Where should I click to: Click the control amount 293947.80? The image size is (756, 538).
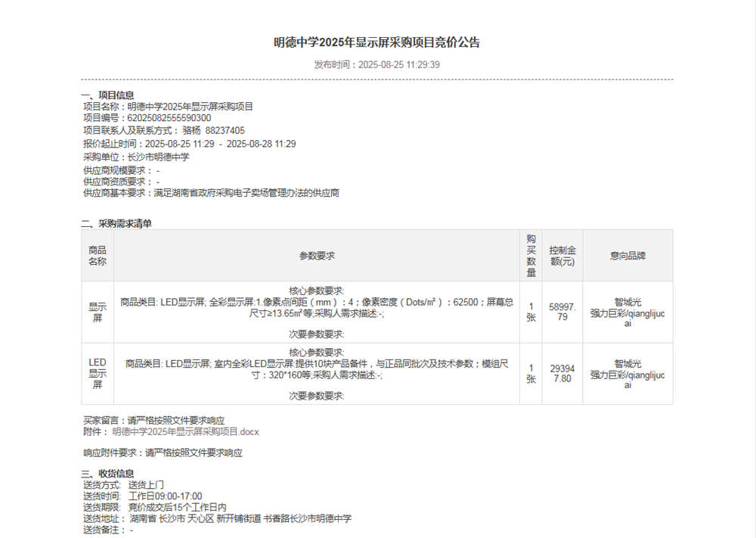tap(562, 374)
